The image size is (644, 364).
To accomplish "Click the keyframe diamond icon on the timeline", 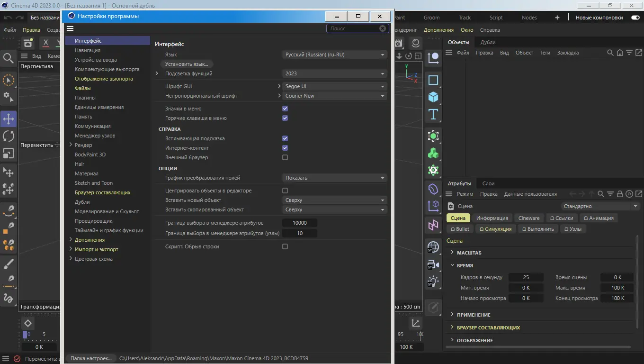I will [x=28, y=323].
